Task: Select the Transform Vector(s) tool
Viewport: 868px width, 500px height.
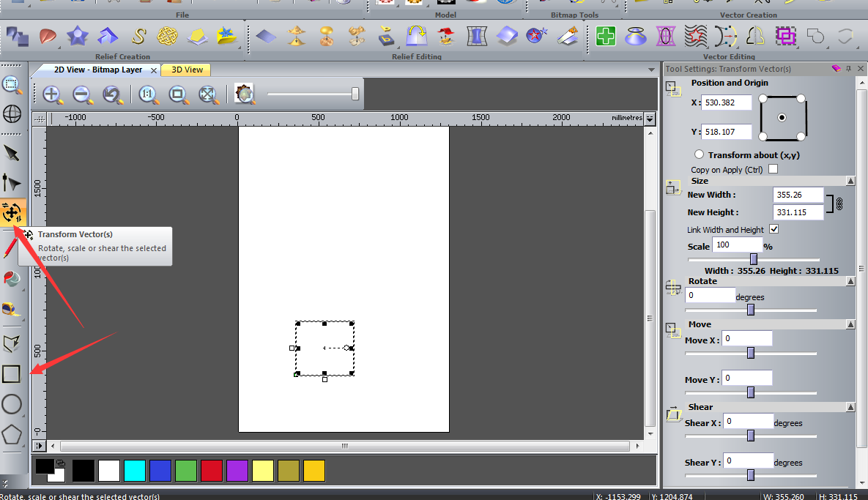Action: coord(12,213)
